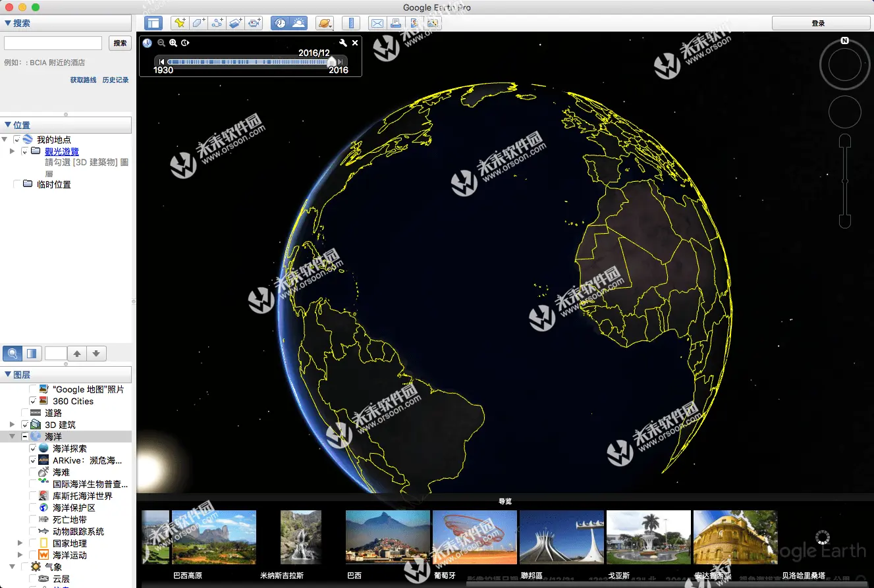The image size is (874, 588).
Task: Expand the 国家地理 layer arrow
Action: click(20, 543)
